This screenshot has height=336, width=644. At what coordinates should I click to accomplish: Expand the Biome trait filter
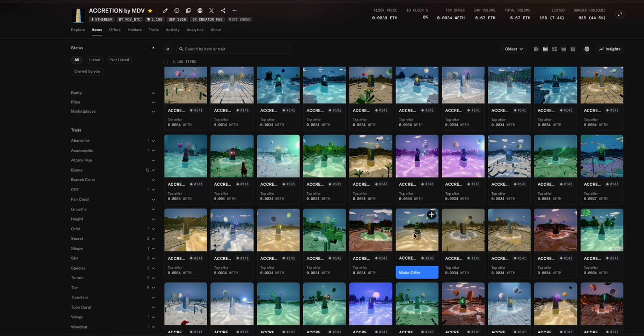[x=114, y=170]
